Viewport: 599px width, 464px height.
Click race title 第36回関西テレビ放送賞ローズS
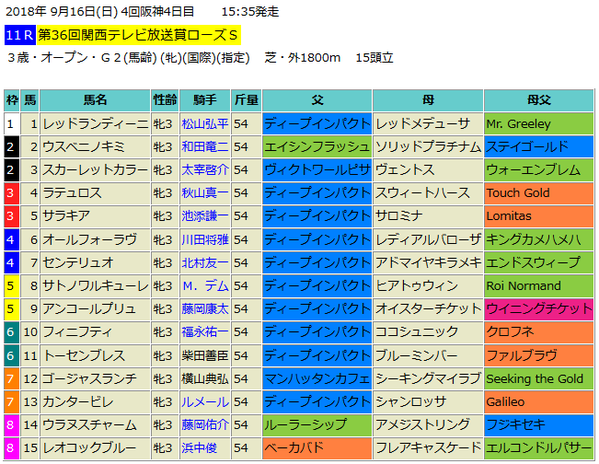[138, 35]
